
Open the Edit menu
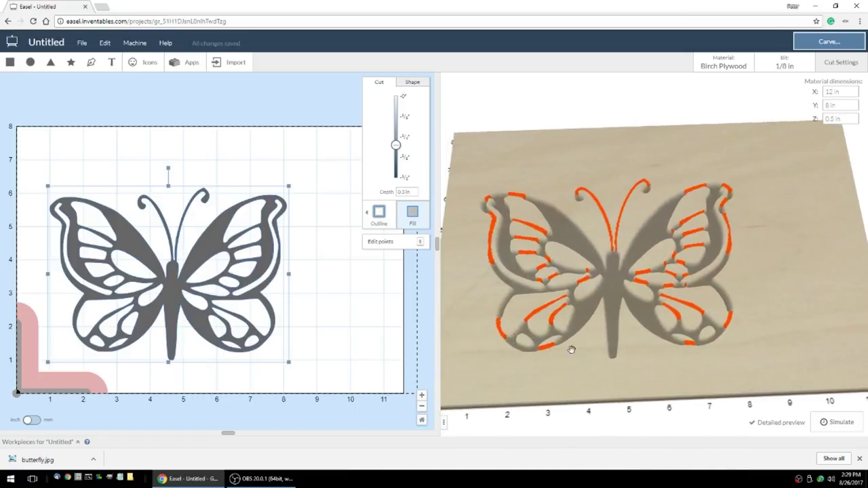pyautogui.click(x=105, y=43)
